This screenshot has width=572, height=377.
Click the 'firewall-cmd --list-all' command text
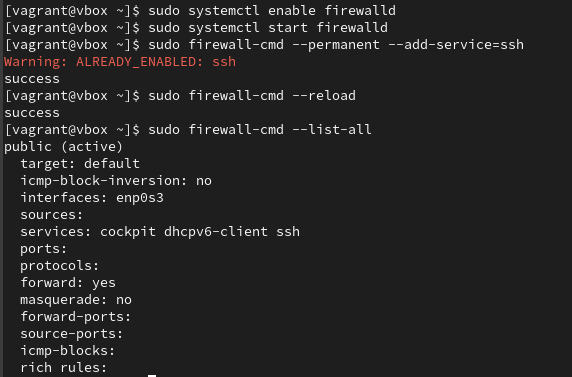click(x=280, y=130)
